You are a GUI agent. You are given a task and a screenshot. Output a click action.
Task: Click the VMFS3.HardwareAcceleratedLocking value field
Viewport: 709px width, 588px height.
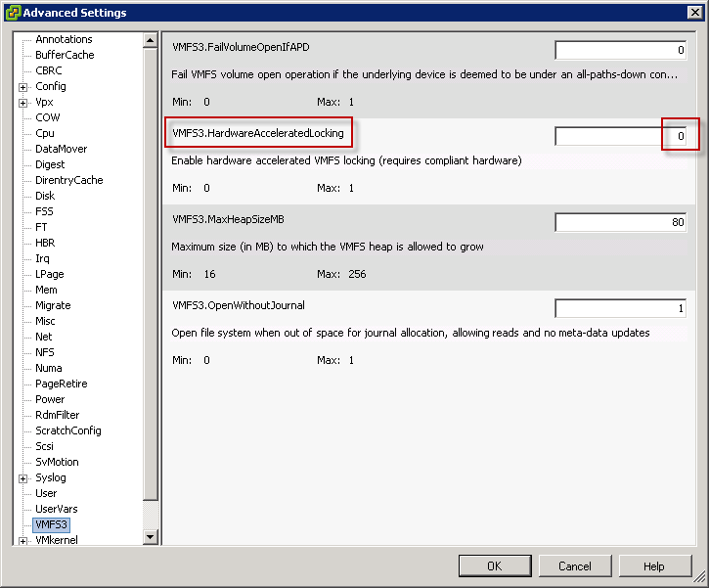click(x=620, y=136)
